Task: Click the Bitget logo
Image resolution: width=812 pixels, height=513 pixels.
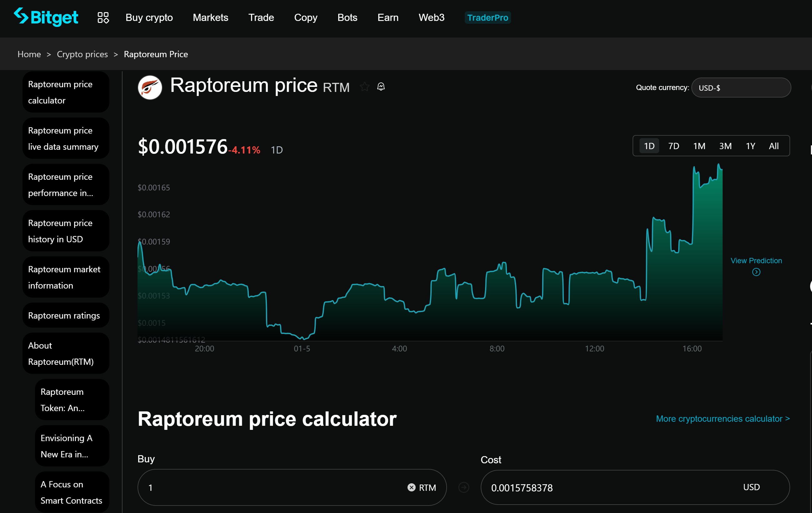Action: pyautogui.click(x=46, y=17)
